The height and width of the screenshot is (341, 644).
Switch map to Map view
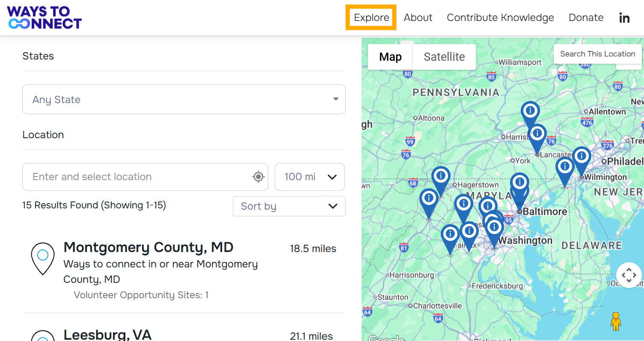click(x=390, y=57)
